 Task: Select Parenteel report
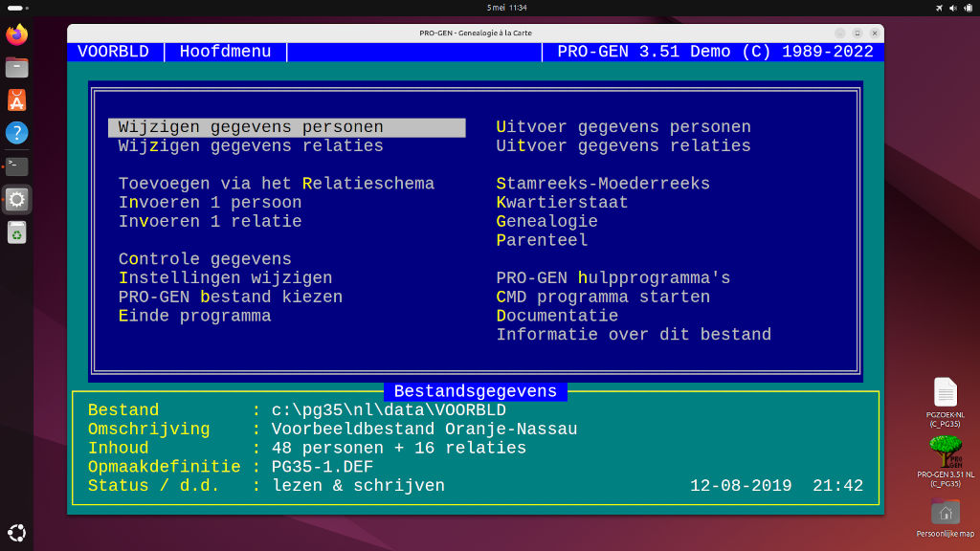(542, 240)
